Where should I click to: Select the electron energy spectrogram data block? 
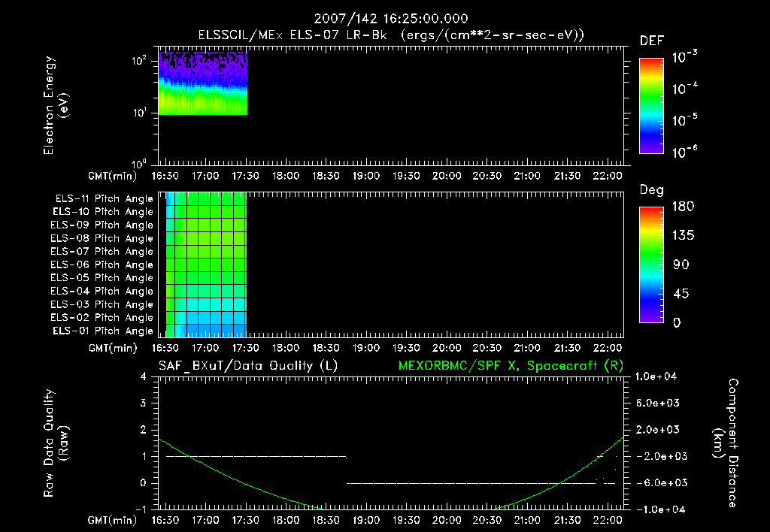pyautogui.click(x=203, y=83)
